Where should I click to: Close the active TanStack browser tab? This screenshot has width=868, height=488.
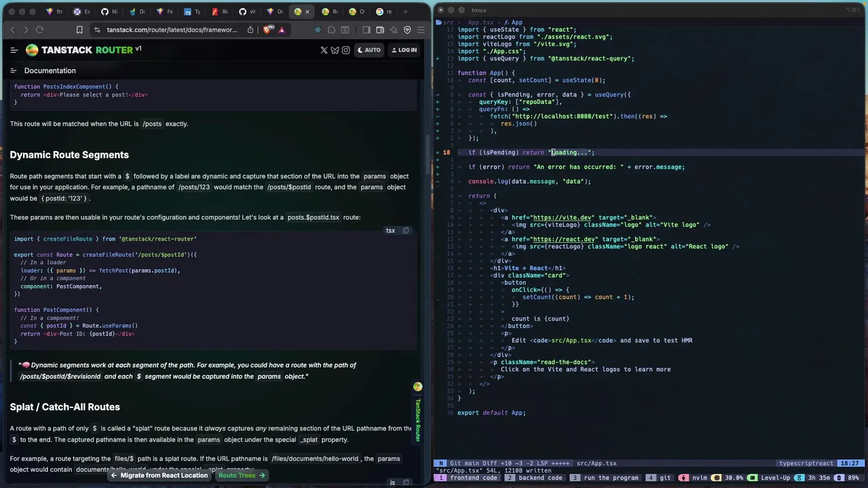coord(307,12)
